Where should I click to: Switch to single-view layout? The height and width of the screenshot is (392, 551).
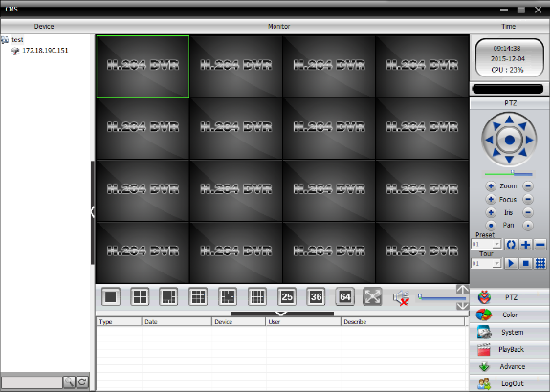pos(111,296)
